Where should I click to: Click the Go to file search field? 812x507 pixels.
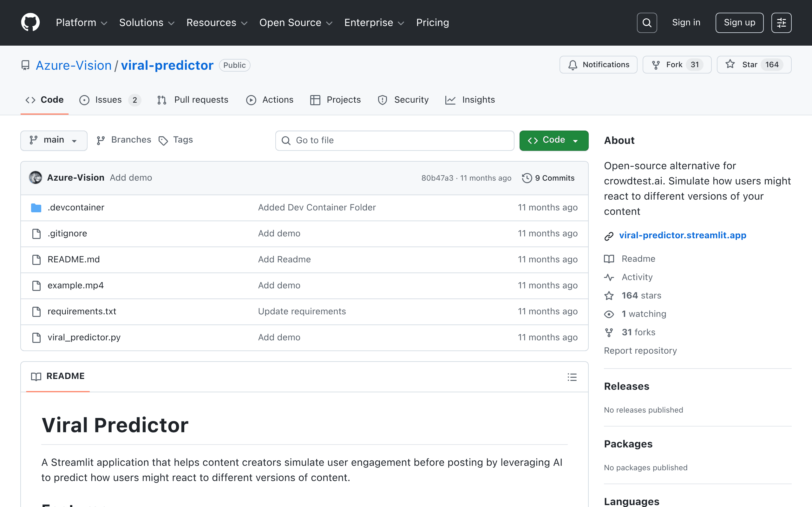(395, 140)
